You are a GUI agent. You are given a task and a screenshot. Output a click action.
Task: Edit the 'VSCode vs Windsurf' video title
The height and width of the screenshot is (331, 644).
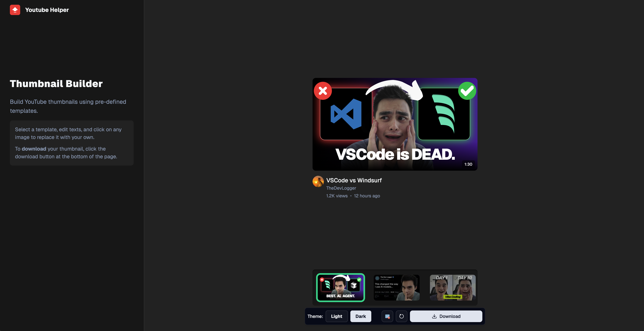tap(354, 180)
